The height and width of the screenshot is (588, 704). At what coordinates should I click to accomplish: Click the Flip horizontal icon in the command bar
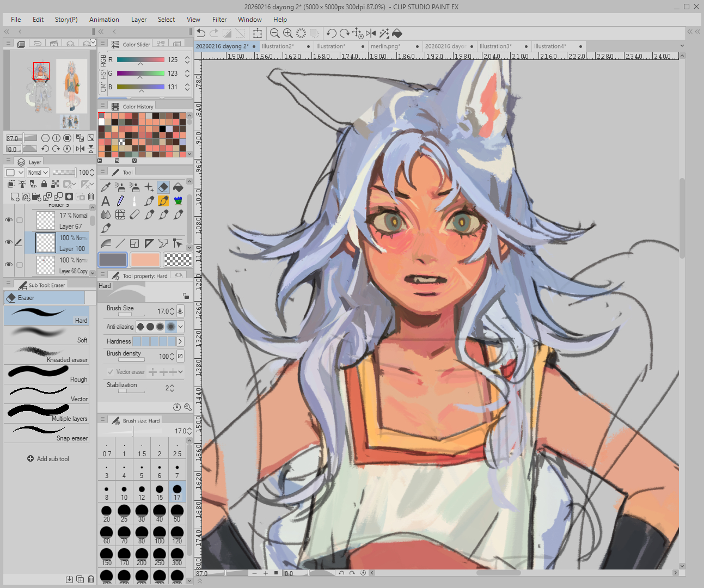(x=371, y=33)
